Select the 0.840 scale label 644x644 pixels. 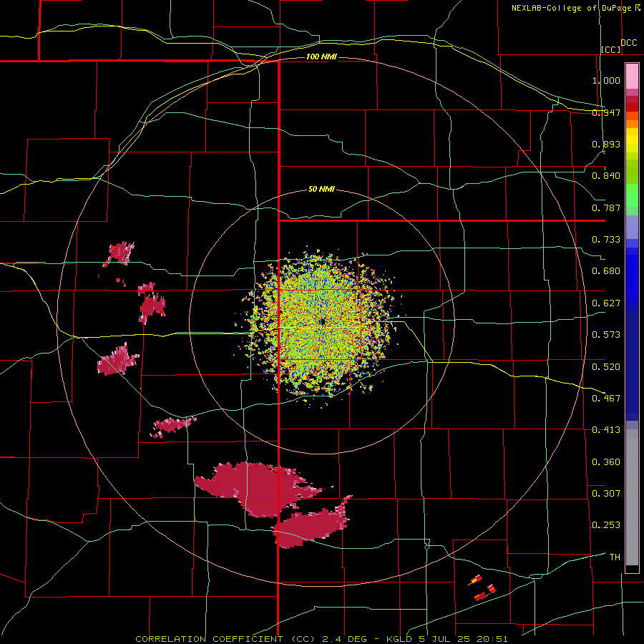(606, 176)
